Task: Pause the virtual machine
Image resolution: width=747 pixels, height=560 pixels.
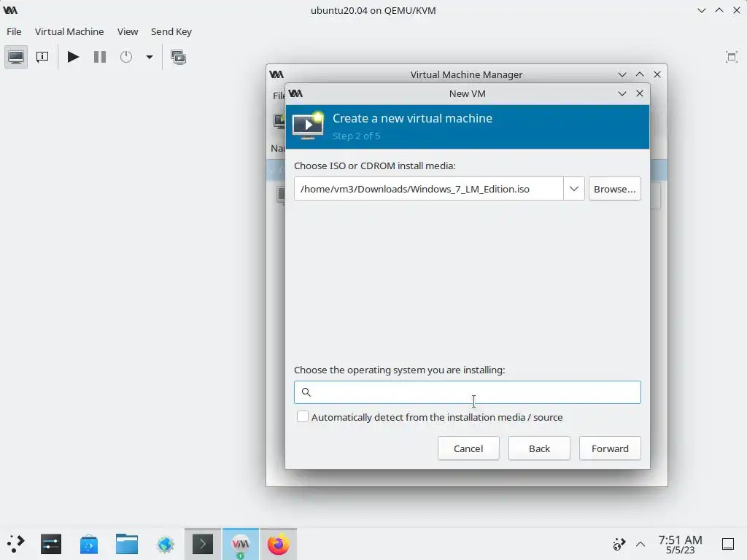Action: click(x=99, y=57)
